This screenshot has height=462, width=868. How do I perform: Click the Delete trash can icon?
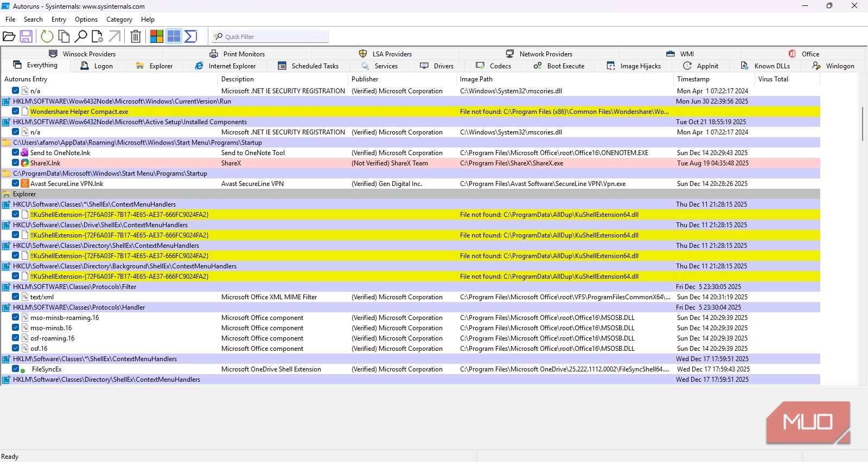coord(136,36)
